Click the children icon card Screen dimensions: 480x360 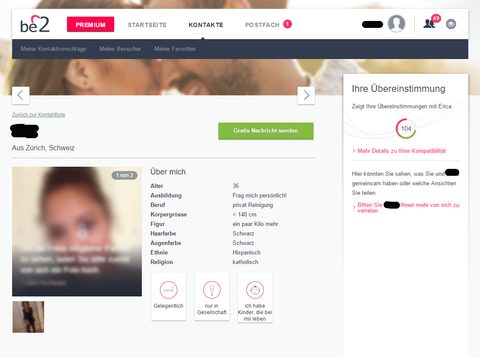(x=255, y=297)
